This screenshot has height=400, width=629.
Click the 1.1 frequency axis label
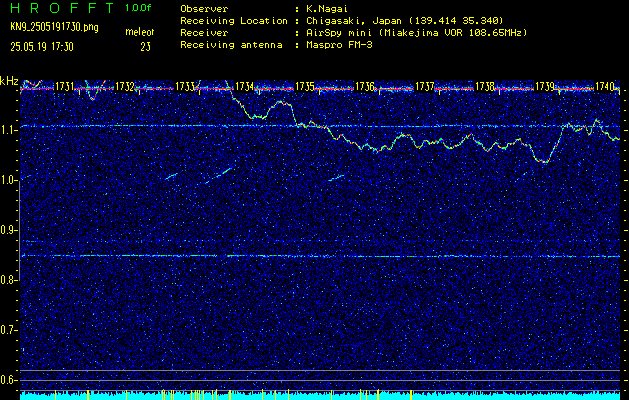click(9, 130)
